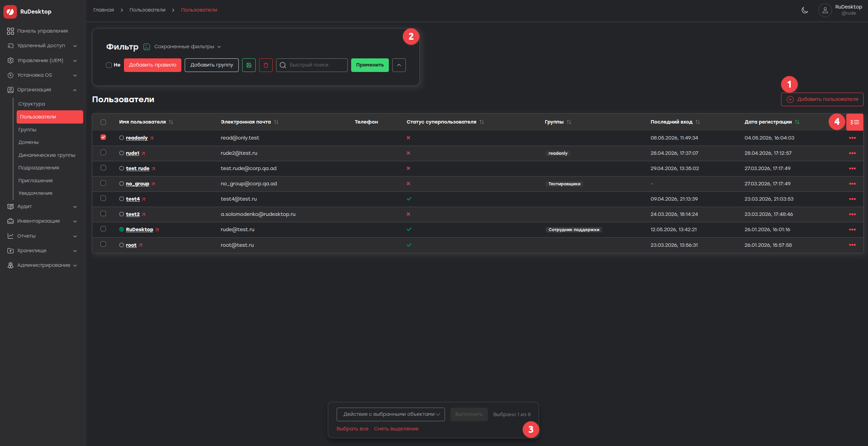Screen dimensions: 868x446
Task: Sort by Дата регистрации green arrows
Action: click(797, 122)
